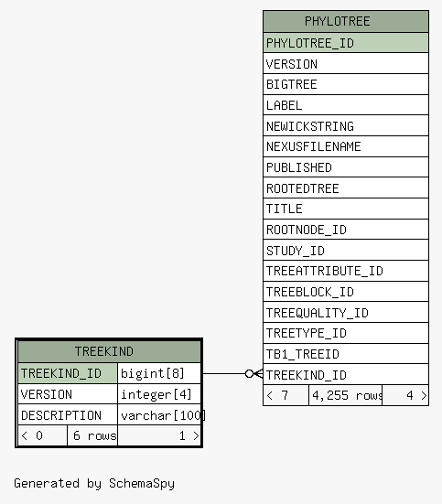This screenshot has width=442, height=504.
Task: Click the crow's foot relationship connector
Action: pos(254,373)
